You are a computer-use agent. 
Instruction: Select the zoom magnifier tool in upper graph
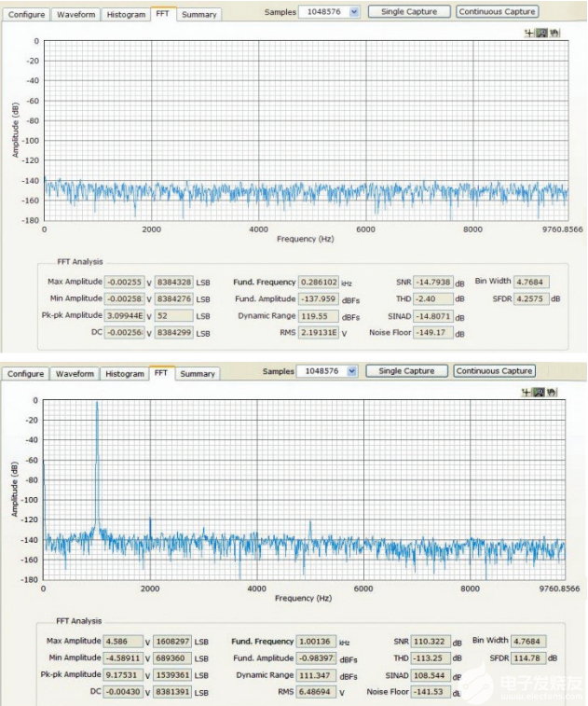(541, 33)
